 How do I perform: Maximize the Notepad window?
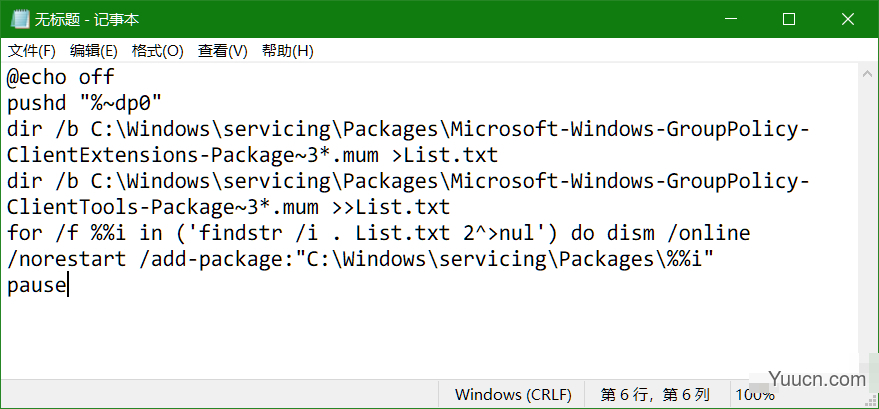click(789, 19)
